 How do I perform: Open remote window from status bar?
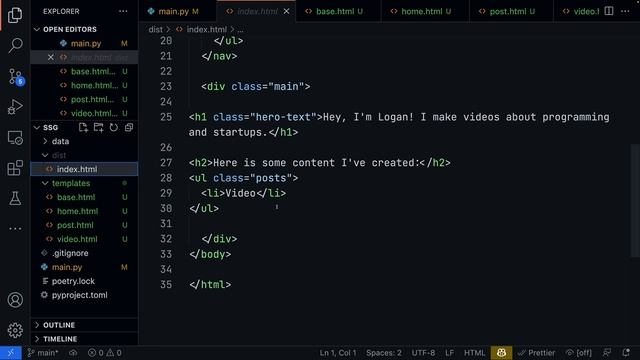[x=11, y=353]
